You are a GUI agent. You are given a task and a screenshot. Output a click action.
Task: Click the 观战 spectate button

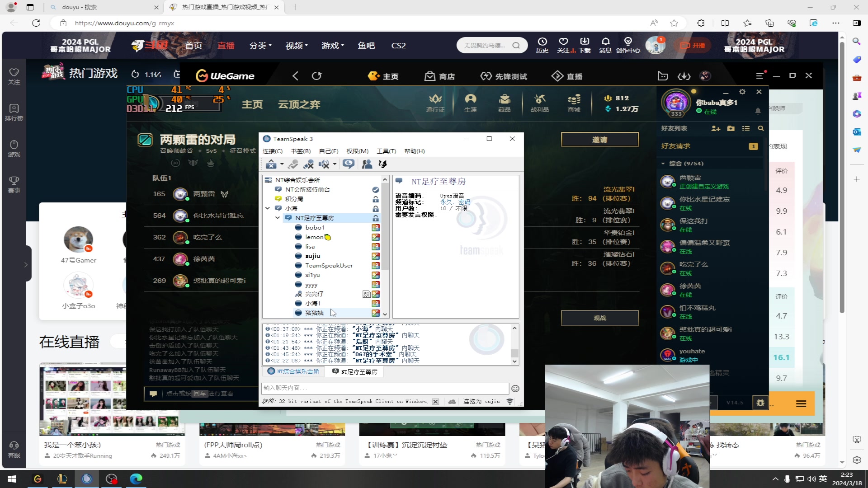600,318
